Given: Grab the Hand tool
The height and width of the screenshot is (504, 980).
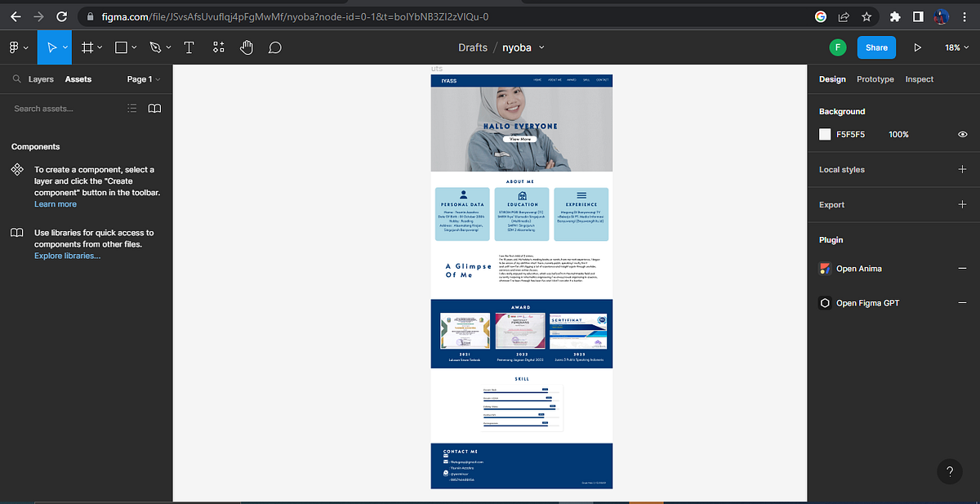Looking at the screenshot, I should (x=247, y=47).
